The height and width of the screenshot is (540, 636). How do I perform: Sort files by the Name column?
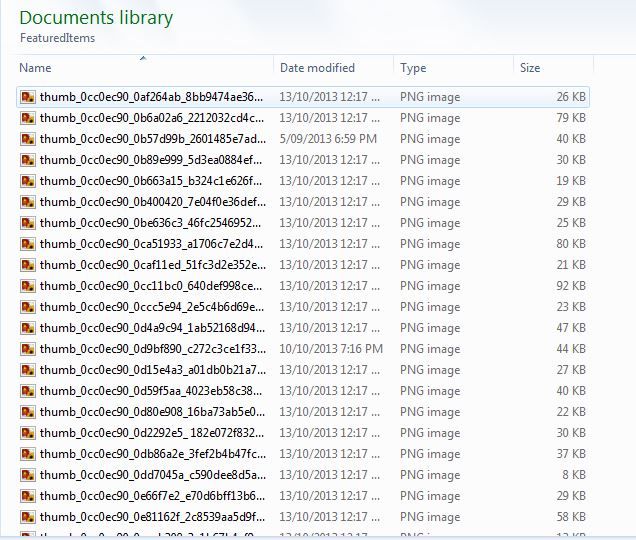tap(35, 68)
